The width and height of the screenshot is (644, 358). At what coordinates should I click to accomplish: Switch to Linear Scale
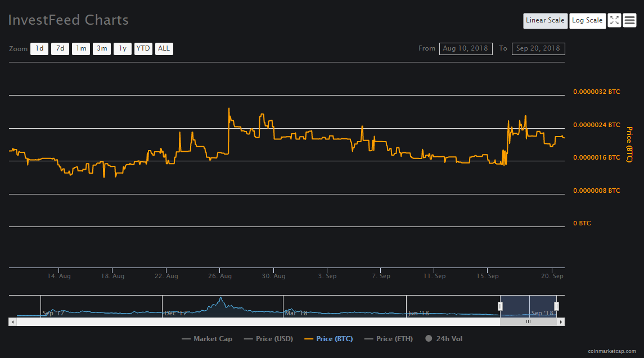click(545, 21)
